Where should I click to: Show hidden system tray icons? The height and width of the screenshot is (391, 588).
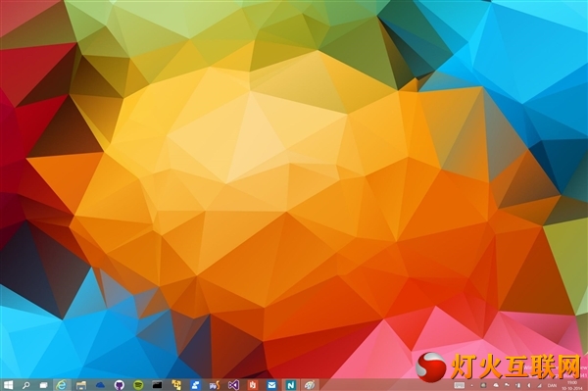(x=471, y=385)
